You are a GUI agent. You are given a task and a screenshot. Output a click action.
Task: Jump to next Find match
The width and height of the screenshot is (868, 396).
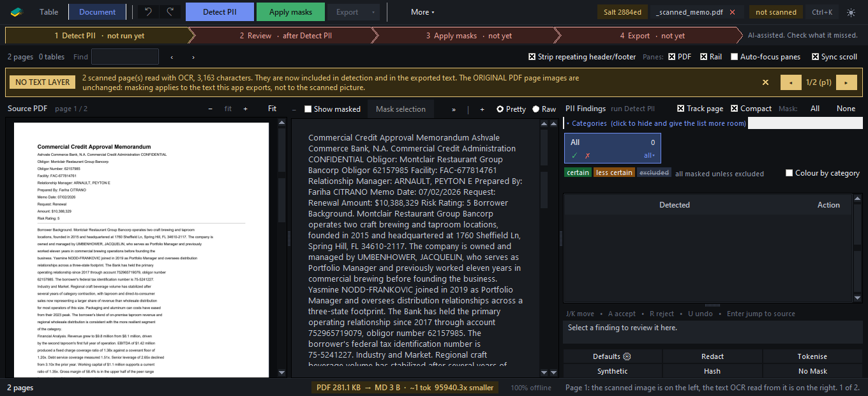[x=193, y=57]
